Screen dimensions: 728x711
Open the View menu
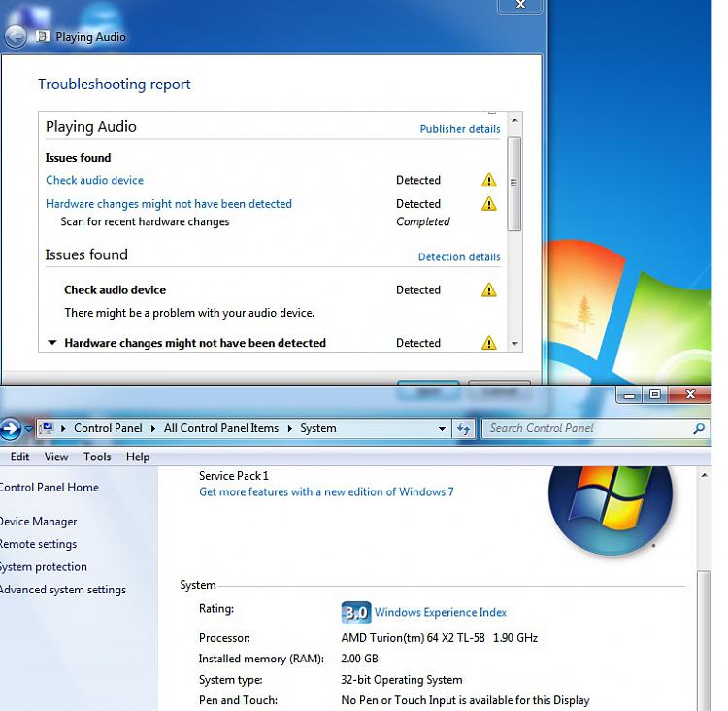56,457
